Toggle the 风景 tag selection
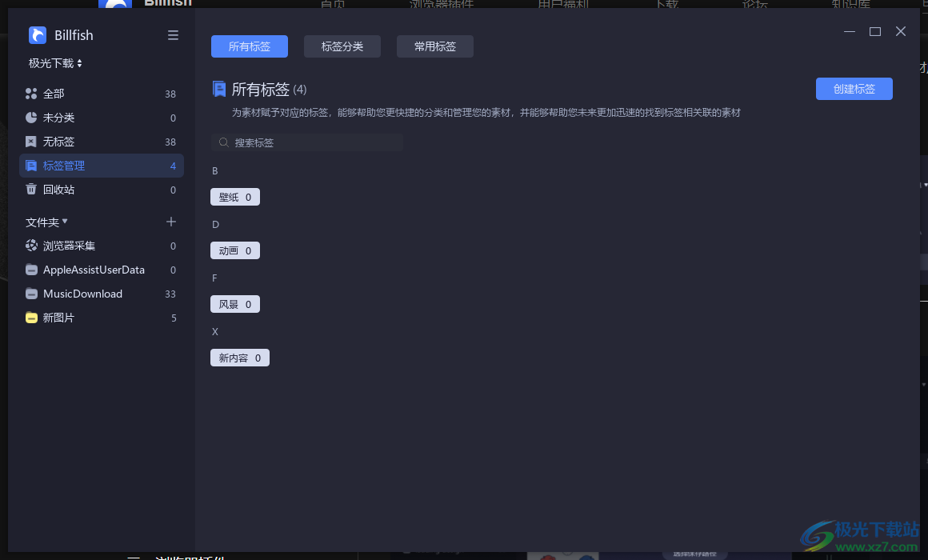The image size is (928, 560). (234, 304)
